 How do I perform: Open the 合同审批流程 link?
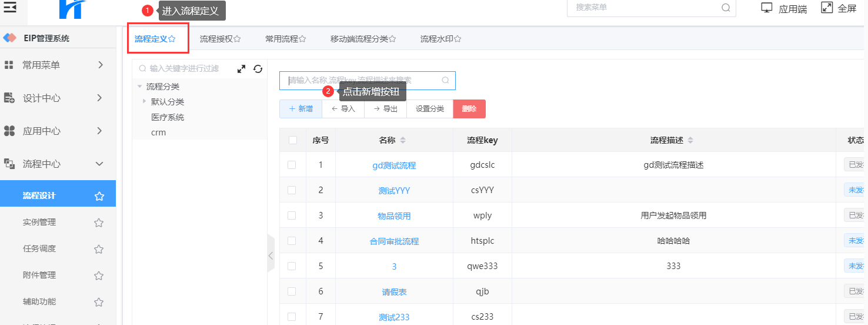point(394,241)
